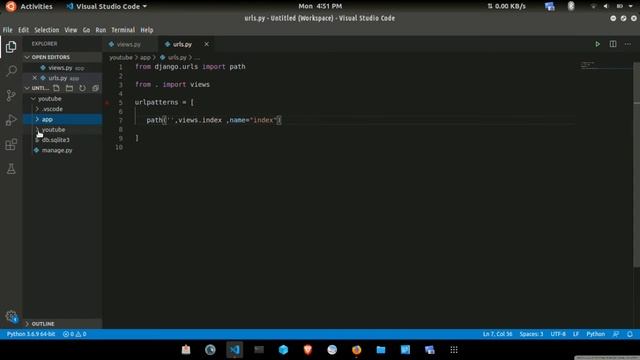Screen dimensions: 640x360
Task: Open the Help menu
Action: pos(147,30)
